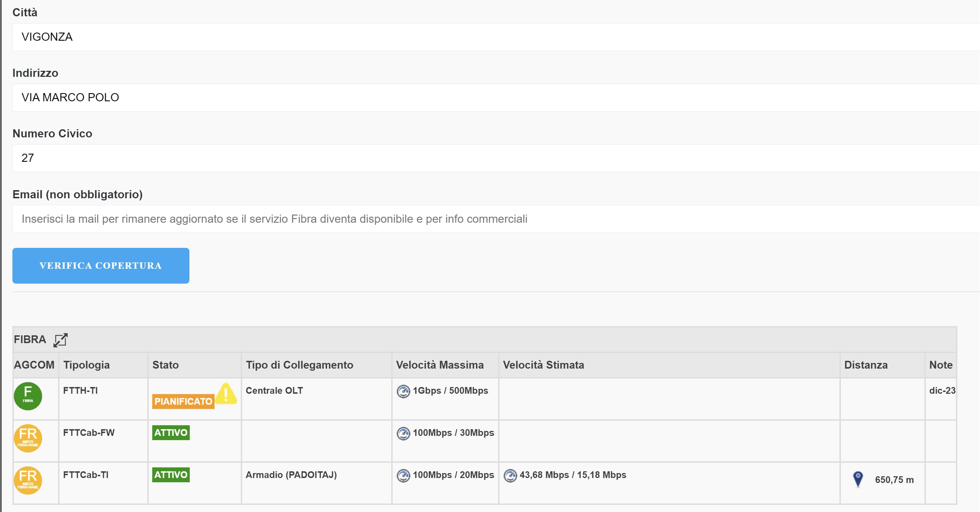Click the Armadio (PADOITAJ) connection cell

pyautogui.click(x=291, y=475)
